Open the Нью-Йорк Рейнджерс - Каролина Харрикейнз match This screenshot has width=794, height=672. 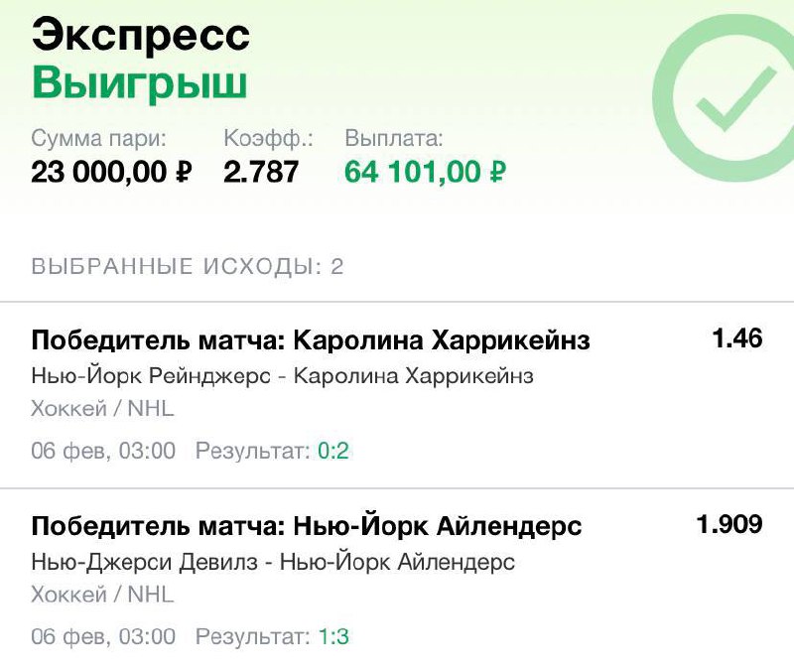point(282,376)
